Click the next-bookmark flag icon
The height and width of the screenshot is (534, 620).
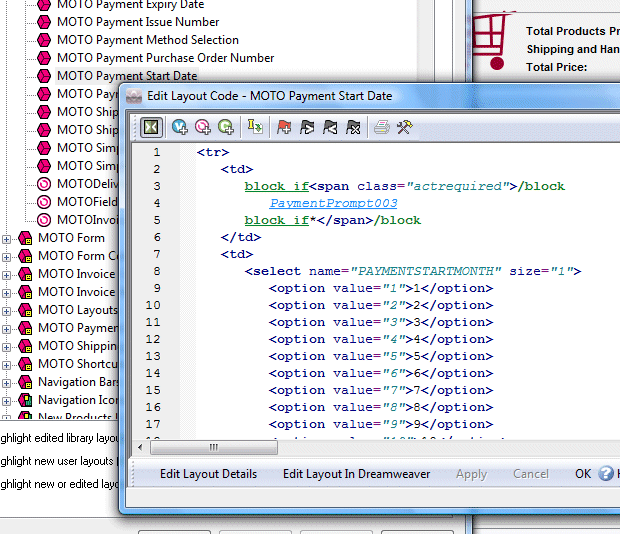pos(307,127)
